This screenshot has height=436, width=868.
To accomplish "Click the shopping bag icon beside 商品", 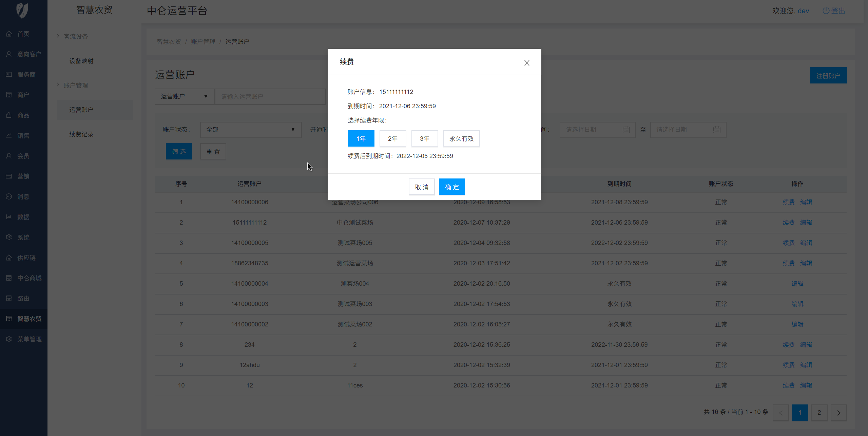I will tap(9, 115).
